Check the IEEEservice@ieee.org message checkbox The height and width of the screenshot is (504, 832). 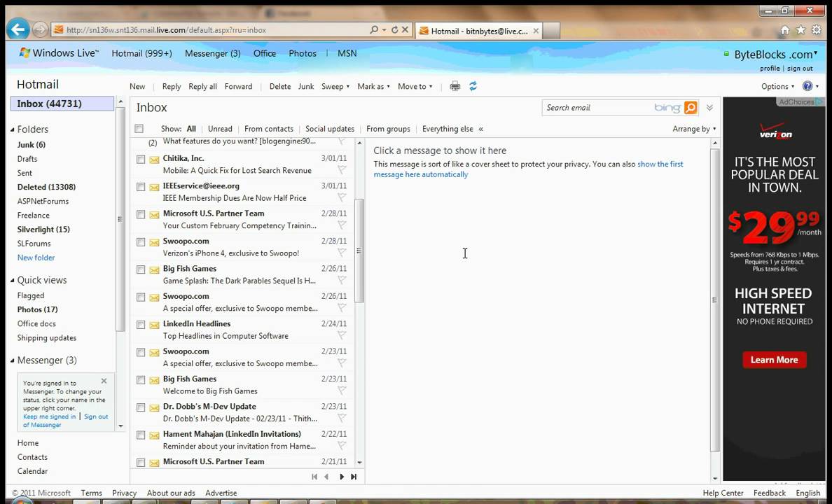coord(141,187)
